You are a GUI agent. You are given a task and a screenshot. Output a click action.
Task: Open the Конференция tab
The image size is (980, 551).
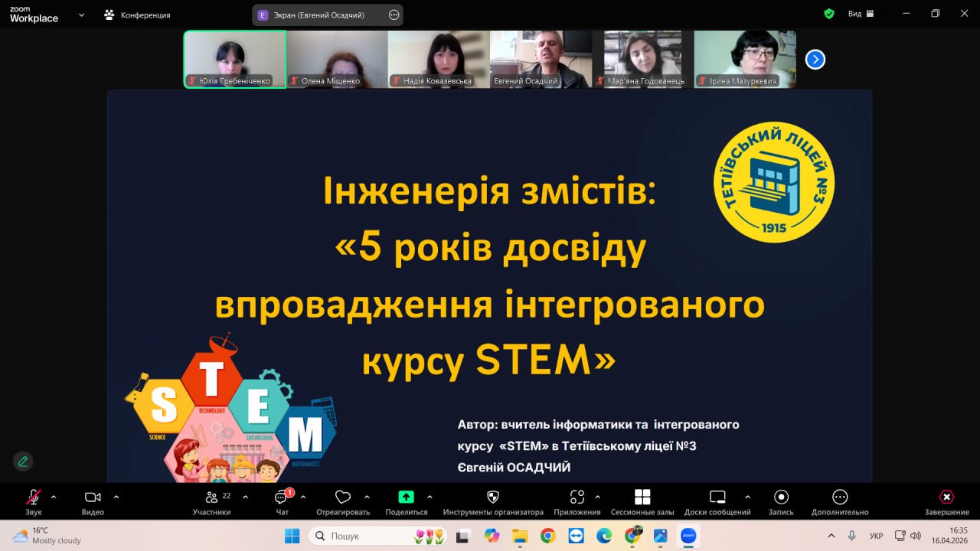tap(138, 15)
